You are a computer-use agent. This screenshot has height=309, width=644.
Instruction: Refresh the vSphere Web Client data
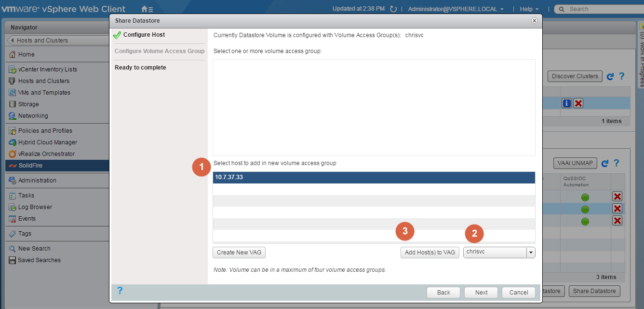coord(393,9)
